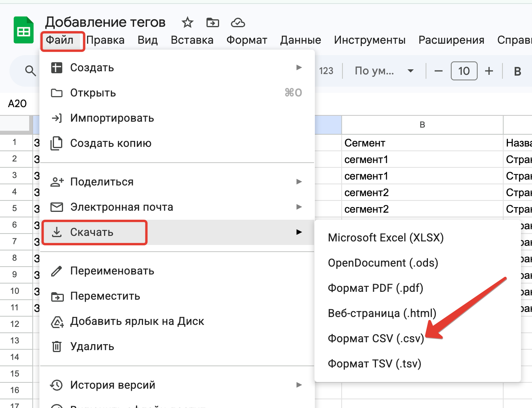Select Формат CSV (.csv) download option
The image size is (532, 408).
pos(376,338)
